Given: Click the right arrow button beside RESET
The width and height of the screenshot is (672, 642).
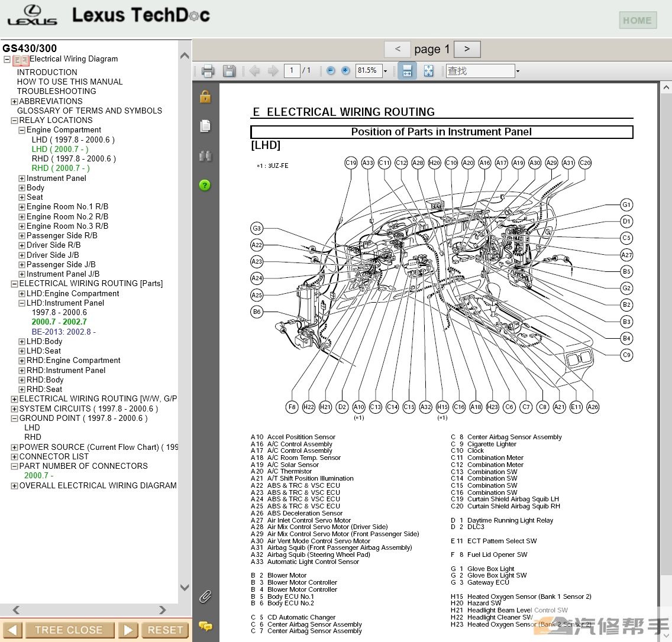Looking at the screenshot, I should pos(128,630).
